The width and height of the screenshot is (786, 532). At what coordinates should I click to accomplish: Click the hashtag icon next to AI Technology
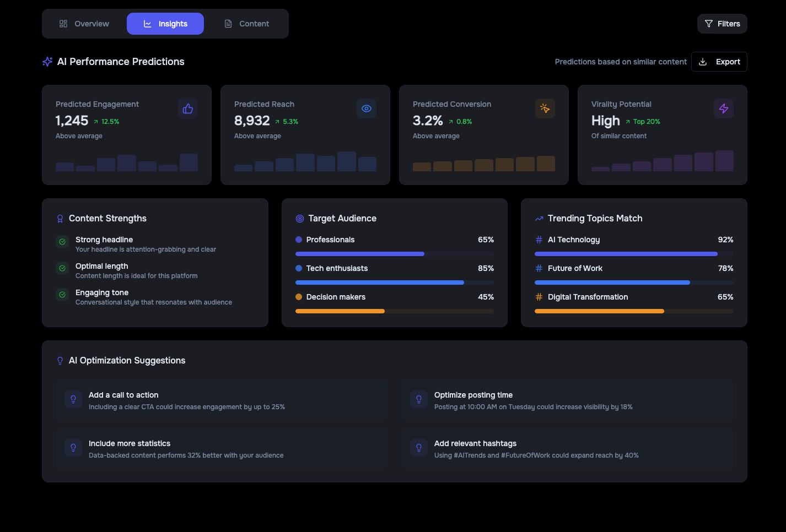coord(537,240)
